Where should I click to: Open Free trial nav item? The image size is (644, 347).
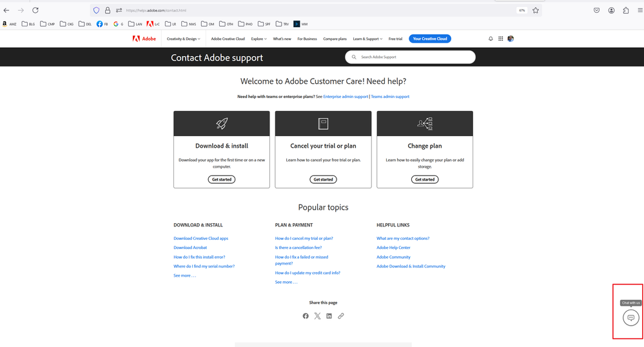tap(396, 39)
